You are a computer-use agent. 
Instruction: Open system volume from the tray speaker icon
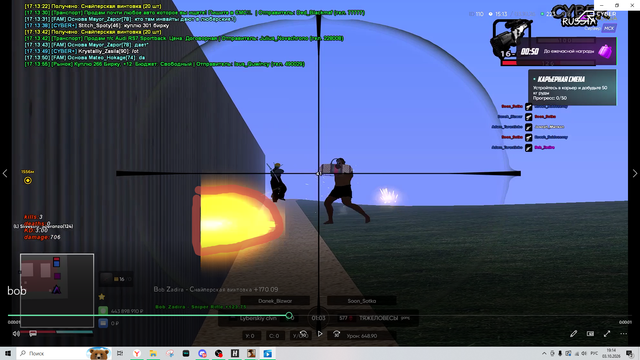(584, 353)
